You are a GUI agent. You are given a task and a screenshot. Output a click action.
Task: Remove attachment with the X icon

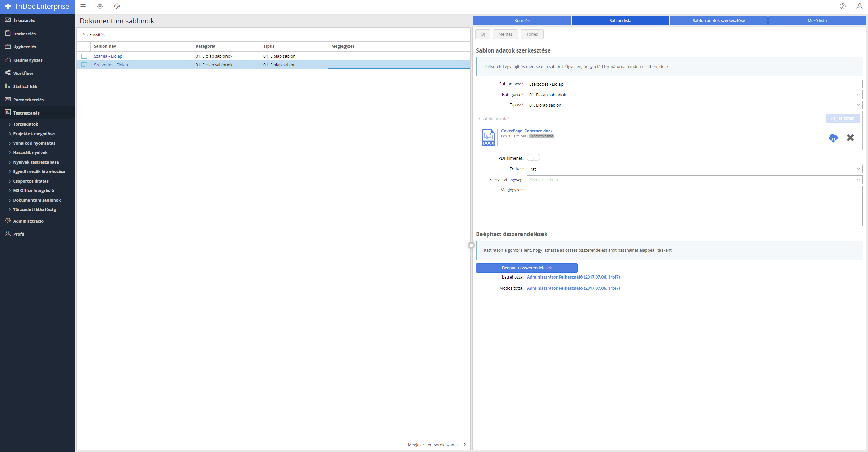(x=850, y=138)
